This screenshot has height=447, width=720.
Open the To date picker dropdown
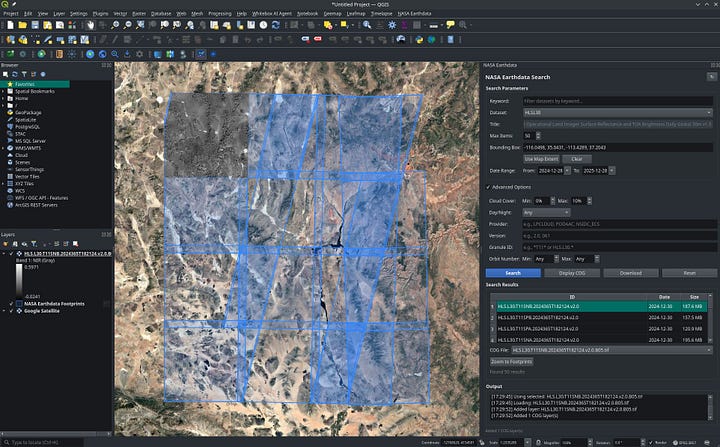pos(612,170)
